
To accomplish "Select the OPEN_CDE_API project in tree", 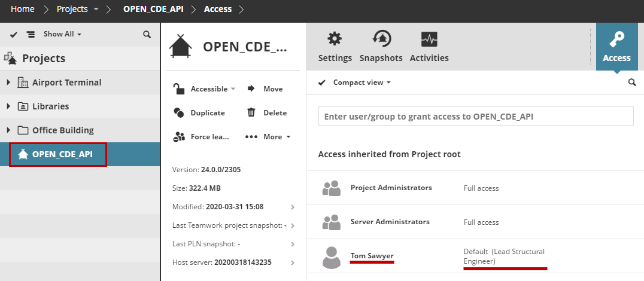I will coord(62,154).
